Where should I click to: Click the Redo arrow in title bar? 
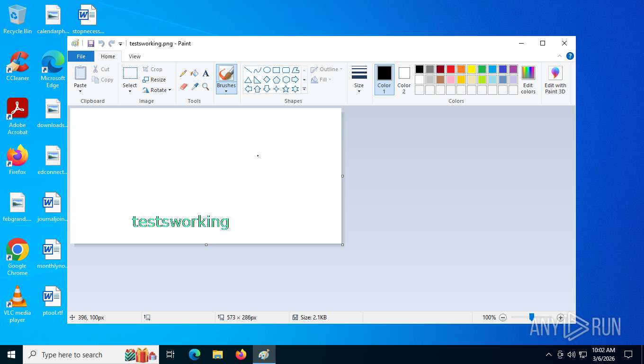(x=112, y=44)
